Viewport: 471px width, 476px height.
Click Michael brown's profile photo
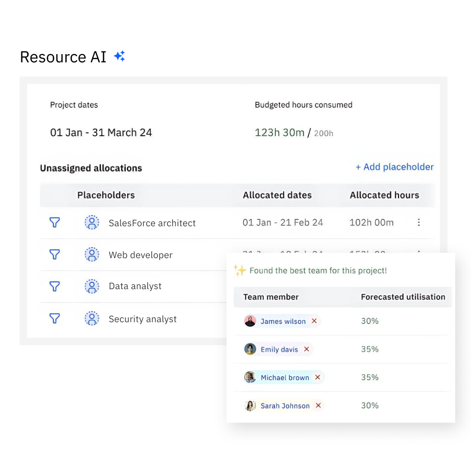click(250, 377)
